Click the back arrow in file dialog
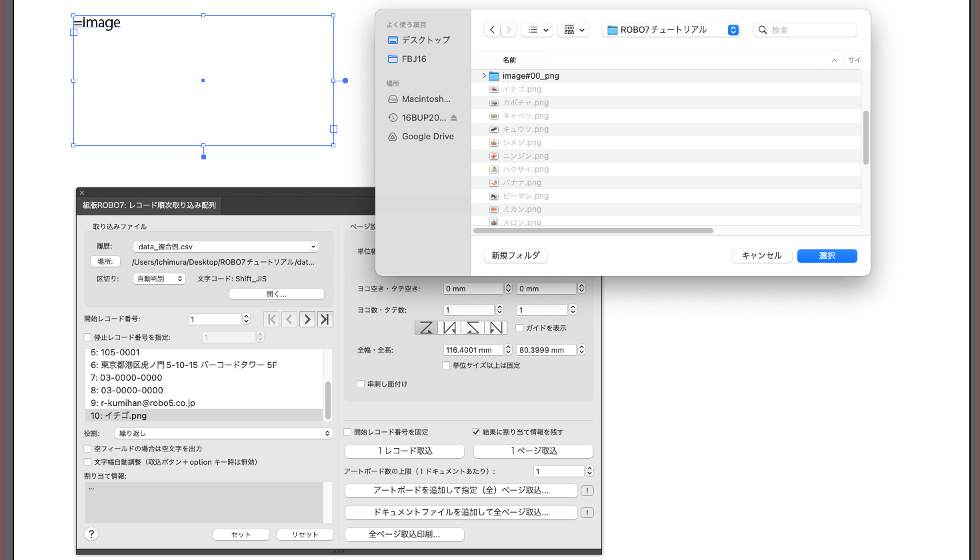 point(492,30)
